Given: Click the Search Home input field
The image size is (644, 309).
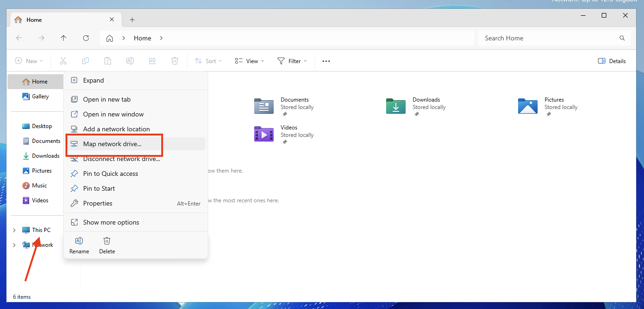Looking at the screenshot, I should click(x=548, y=38).
